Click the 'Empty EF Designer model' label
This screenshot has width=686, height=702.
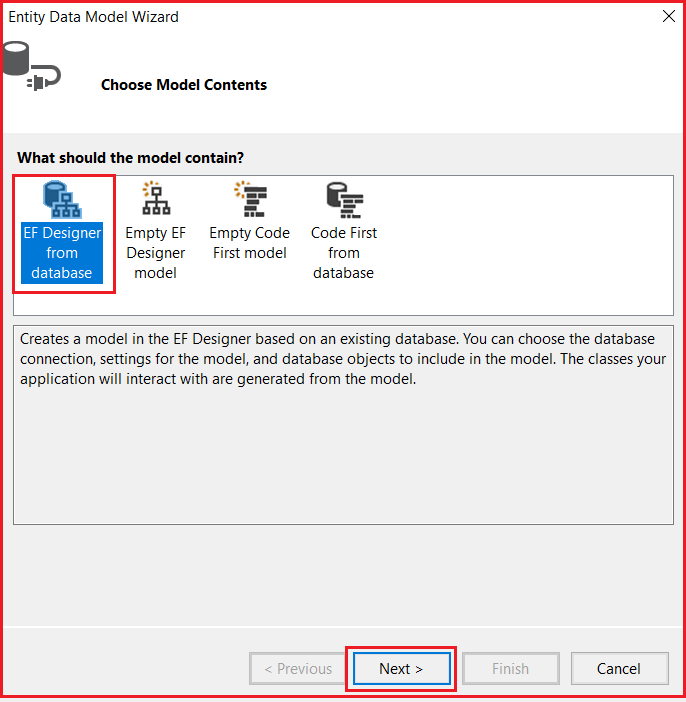coord(155,253)
